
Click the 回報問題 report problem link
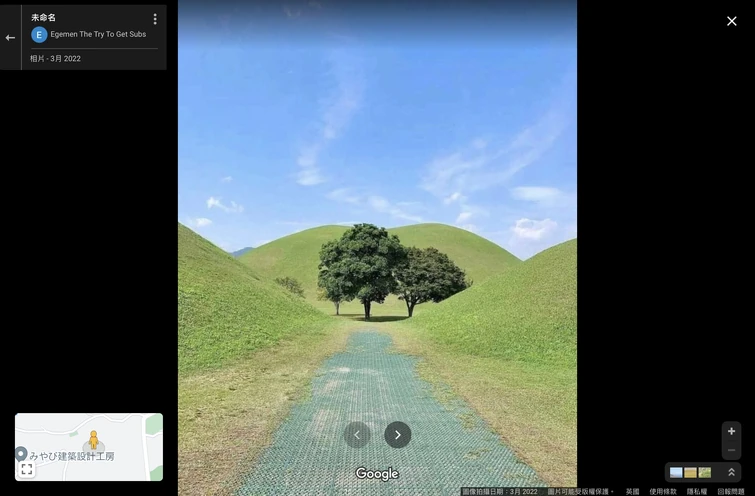[730, 492]
